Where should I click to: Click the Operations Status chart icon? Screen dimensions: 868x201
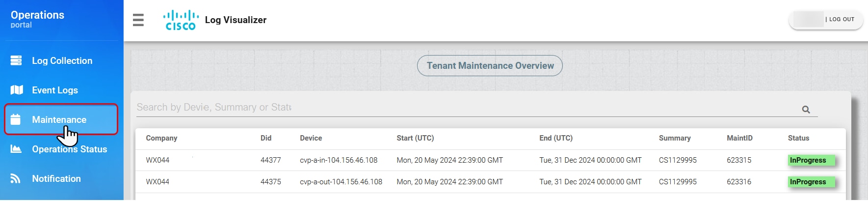click(16, 149)
